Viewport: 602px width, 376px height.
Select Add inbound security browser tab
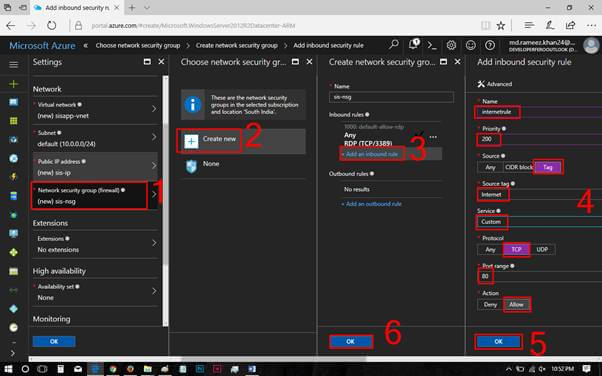77,8
